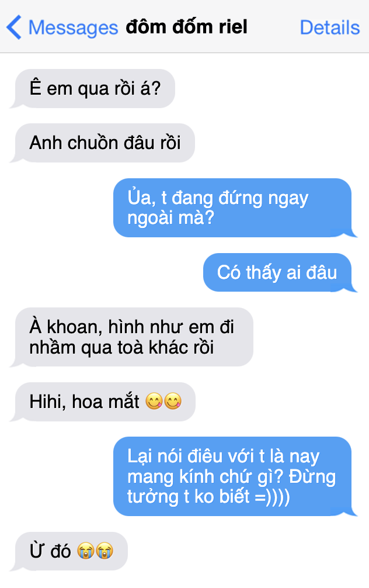Image resolution: width=369 pixels, height=588 pixels.
Task: Tap the back chevron arrow icon
Action: click(14, 27)
